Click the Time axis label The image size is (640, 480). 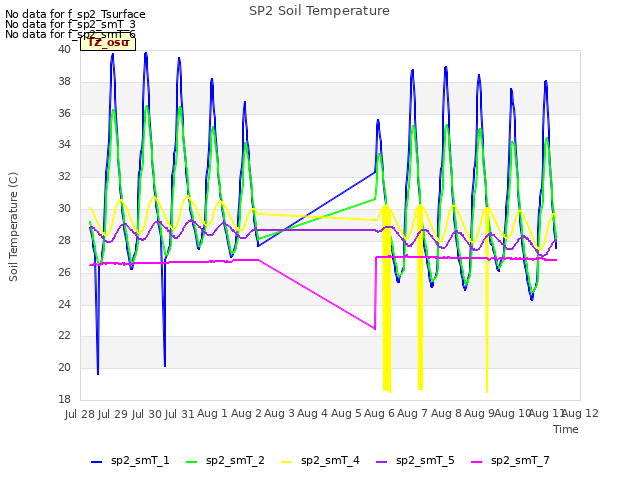tap(565, 429)
